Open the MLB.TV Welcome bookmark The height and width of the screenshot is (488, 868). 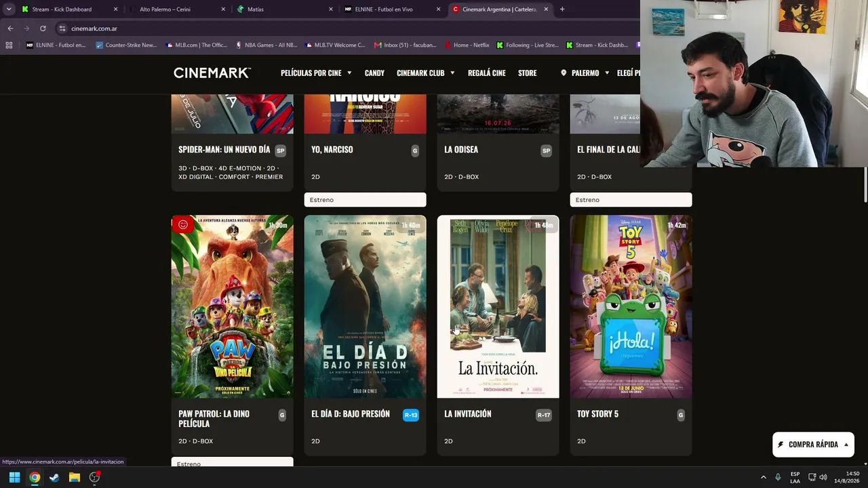coord(334,45)
